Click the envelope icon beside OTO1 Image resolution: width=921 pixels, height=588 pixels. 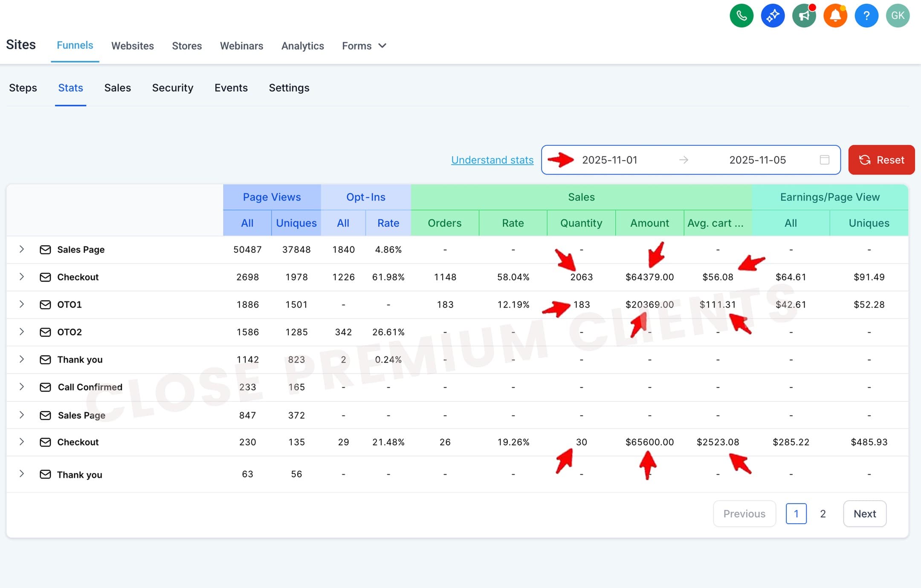(45, 305)
